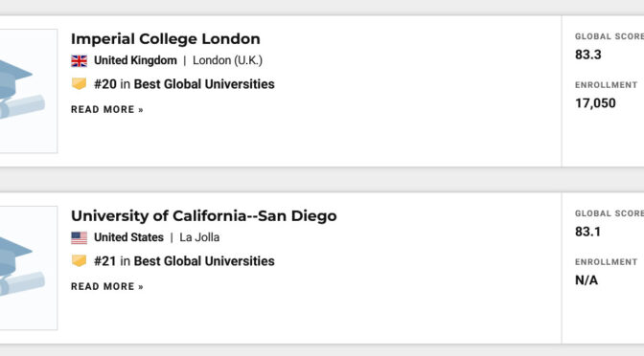Click the United States flag icon
This screenshot has height=356, width=644.
click(x=79, y=238)
